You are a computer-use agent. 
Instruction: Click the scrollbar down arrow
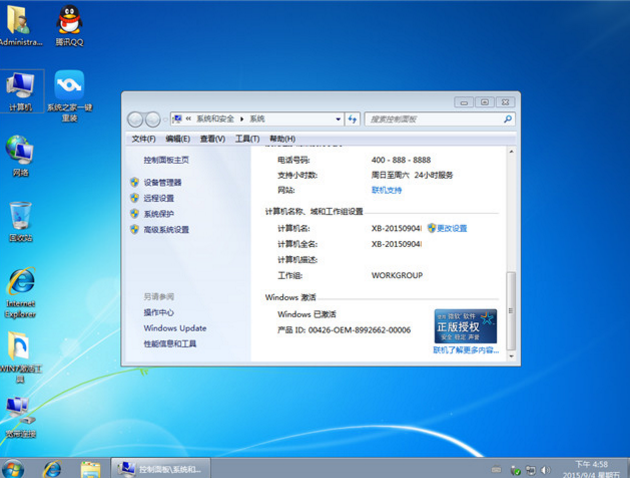click(x=511, y=356)
